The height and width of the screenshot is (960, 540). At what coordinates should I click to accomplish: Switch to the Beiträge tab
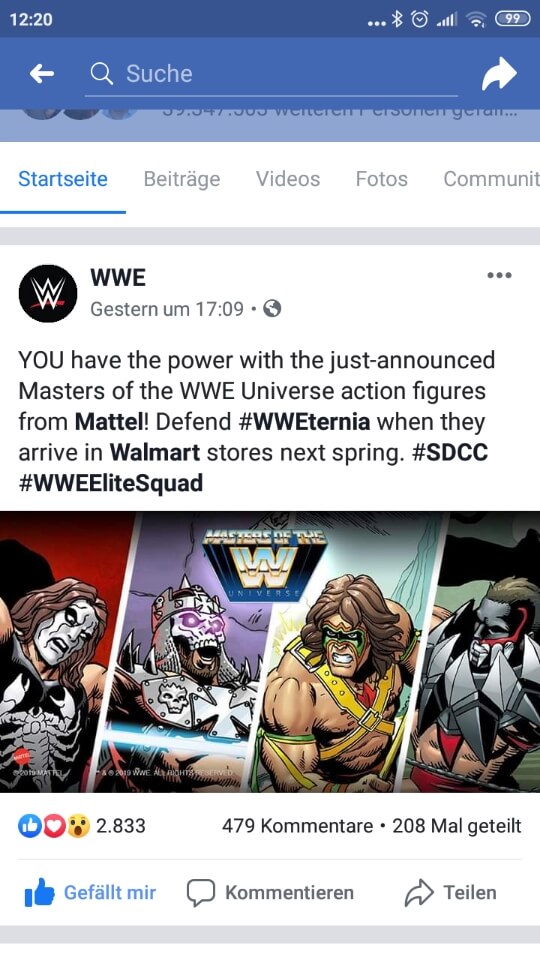click(182, 179)
